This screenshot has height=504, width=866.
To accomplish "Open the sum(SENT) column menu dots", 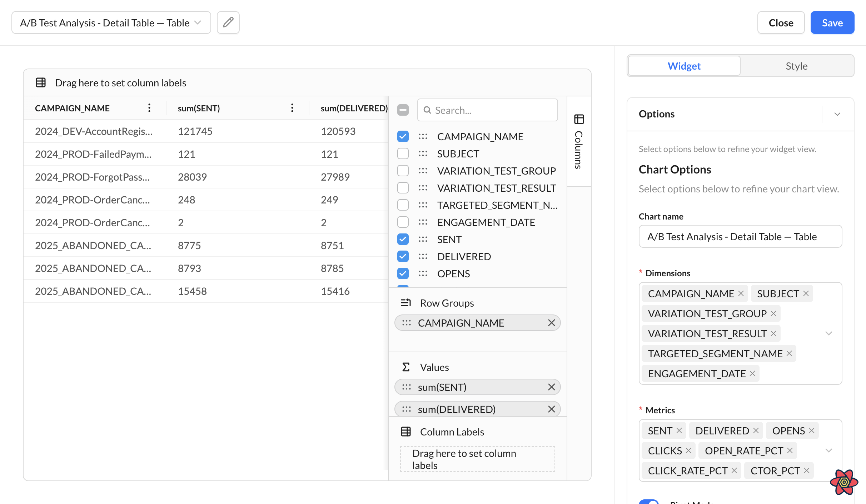I will tap(292, 108).
